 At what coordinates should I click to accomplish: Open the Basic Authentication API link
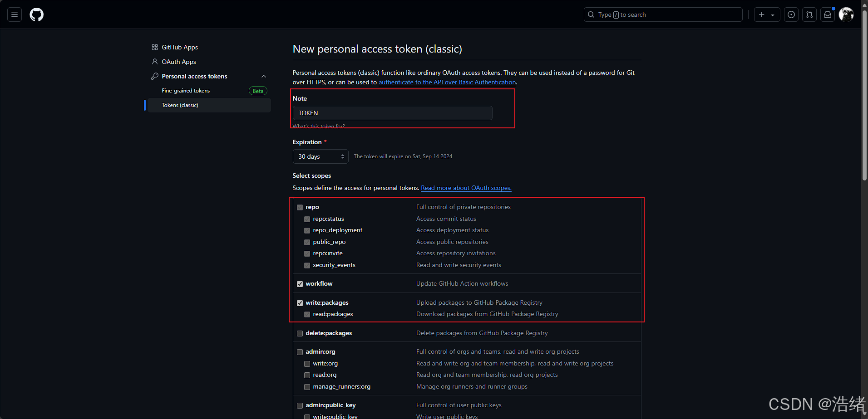click(447, 82)
